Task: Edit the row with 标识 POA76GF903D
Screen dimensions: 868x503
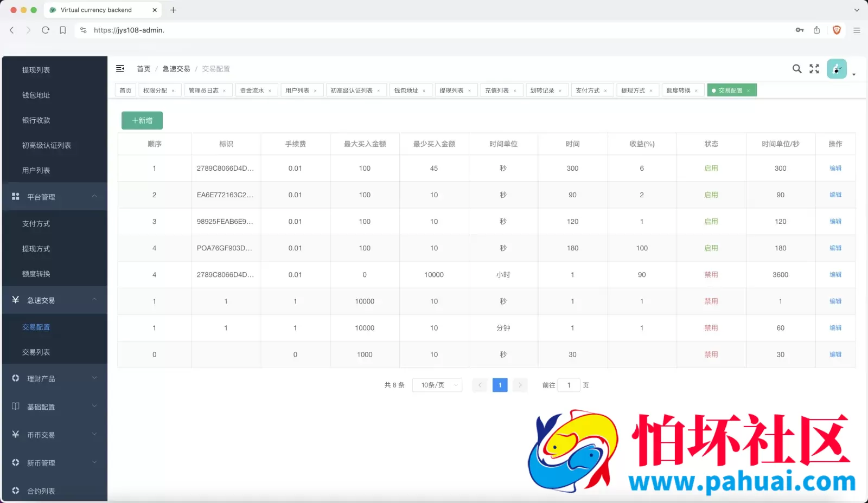Action: tap(835, 248)
